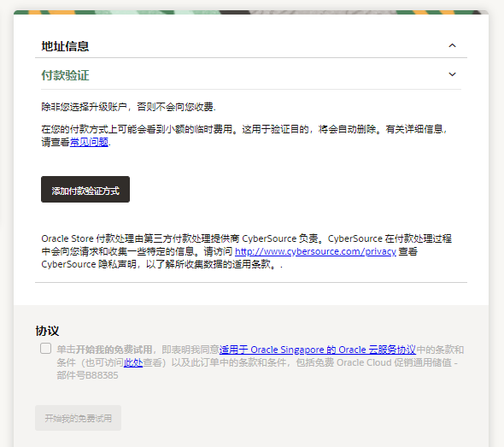Viewport: 504px width, 447px height.
Task: Click the striped decorative banner at top
Action: tap(251, 12)
